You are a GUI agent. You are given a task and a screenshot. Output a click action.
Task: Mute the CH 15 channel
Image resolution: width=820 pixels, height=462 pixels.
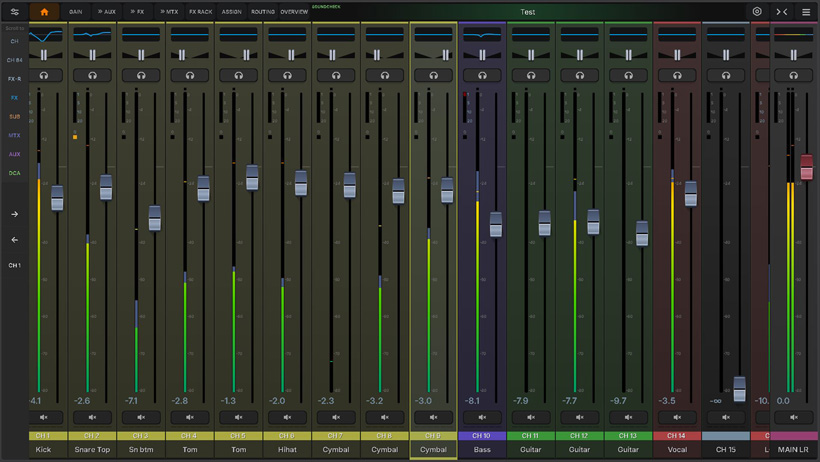pos(726,417)
